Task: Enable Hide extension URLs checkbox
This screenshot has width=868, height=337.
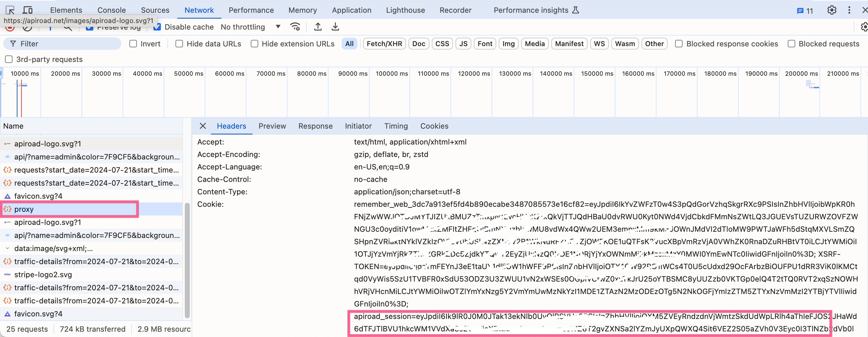Action: click(x=254, y=44)
